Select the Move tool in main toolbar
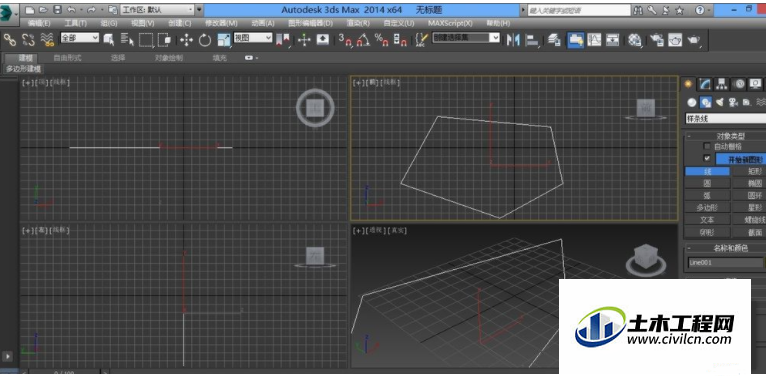 tap(186, 40)
